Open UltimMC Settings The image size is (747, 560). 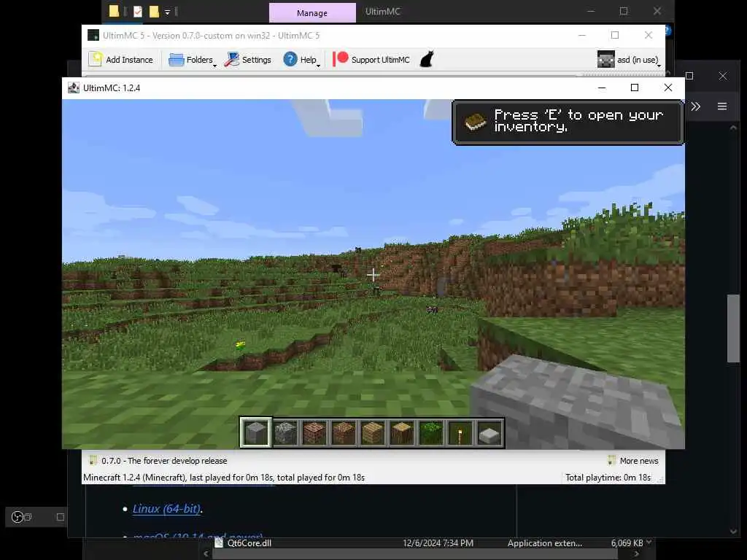click(248, 60)
